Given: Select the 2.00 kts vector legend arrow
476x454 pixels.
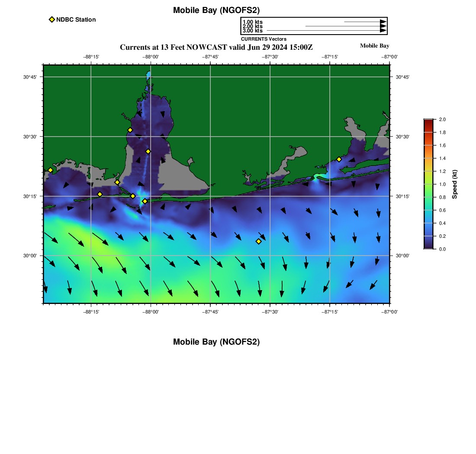Looking at the screenshot, I should pyautogui.click(x=345, y=26).
